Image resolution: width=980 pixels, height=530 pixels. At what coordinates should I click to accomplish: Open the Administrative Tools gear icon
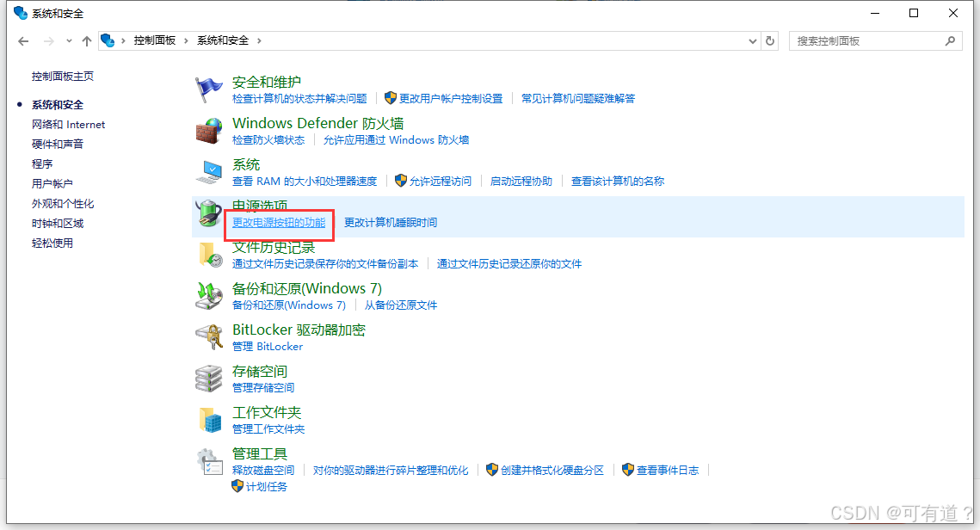pos(209,462)
